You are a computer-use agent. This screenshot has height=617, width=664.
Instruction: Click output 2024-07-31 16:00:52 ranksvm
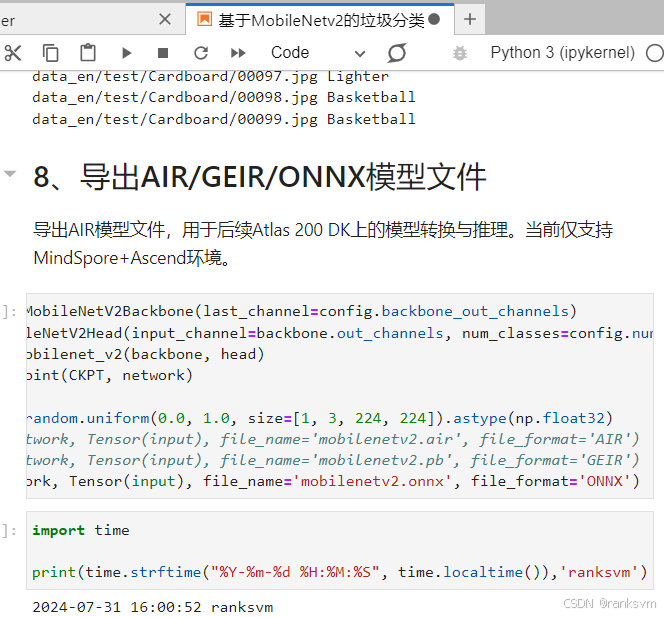tap(152, 607)
